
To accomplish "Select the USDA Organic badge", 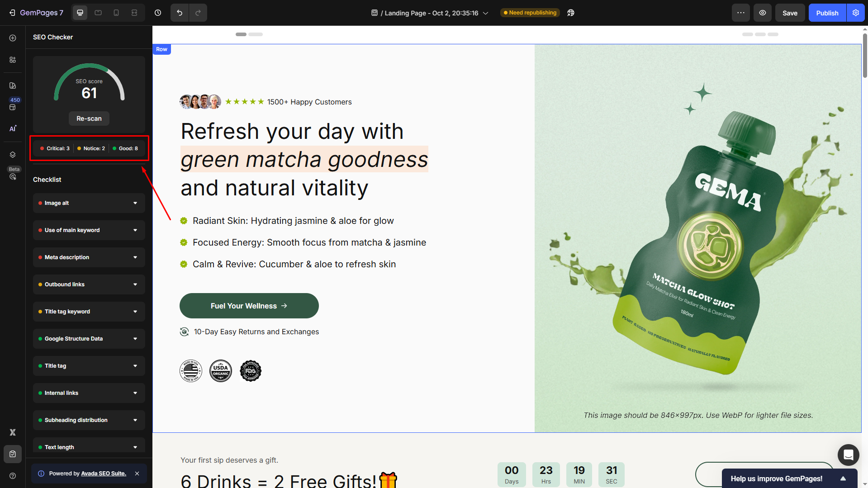I will click(221, 371).
